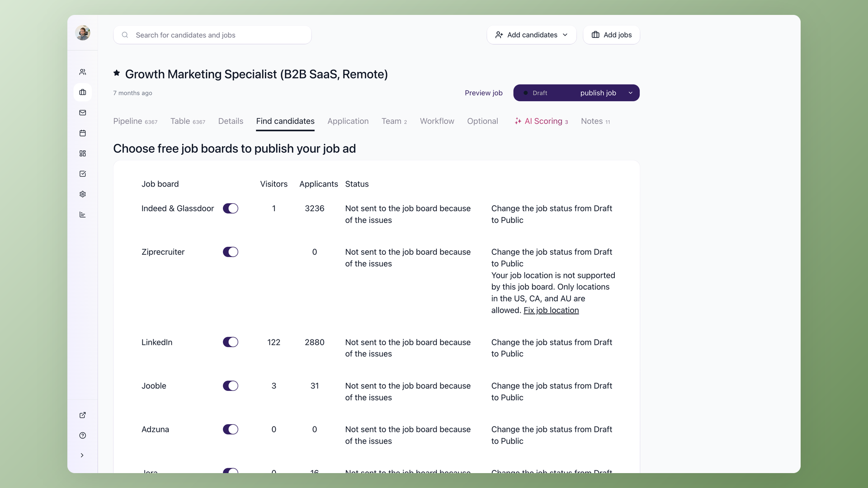This screenshot has width=868, height=488.
Task: Click the Add jobs button
Action: point(611,35)
